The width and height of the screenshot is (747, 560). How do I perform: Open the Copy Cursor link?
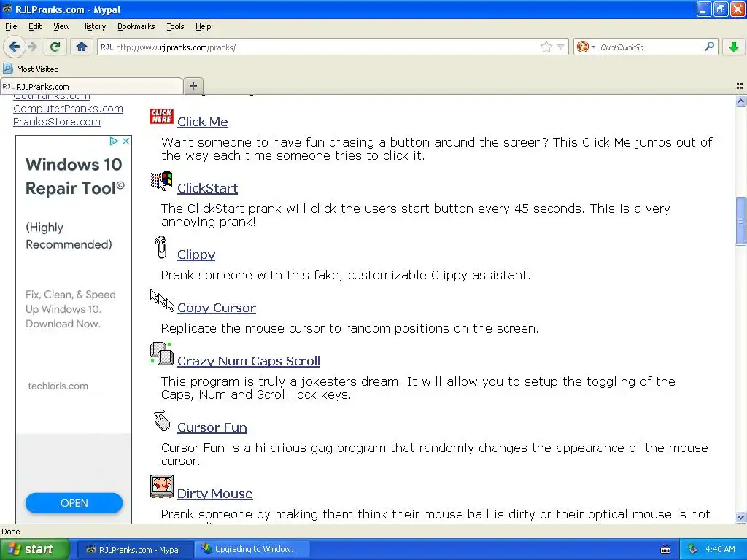click(217, 308)
